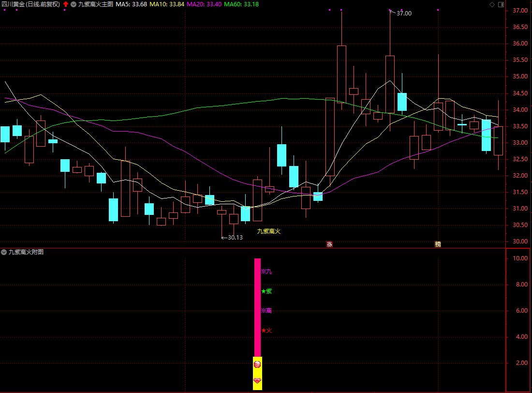Image resolution: width=532 pixels, height=393 pixels.
Task: Click the 35.00 price axis label
Action: pyautogui.click(x=520, y=77)
